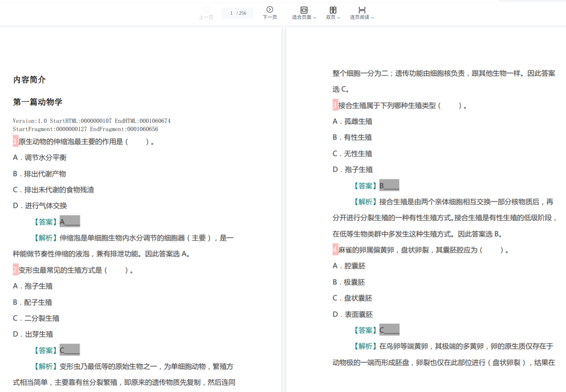Select the pink highlighted question number 2

click(x=15, y=270)
